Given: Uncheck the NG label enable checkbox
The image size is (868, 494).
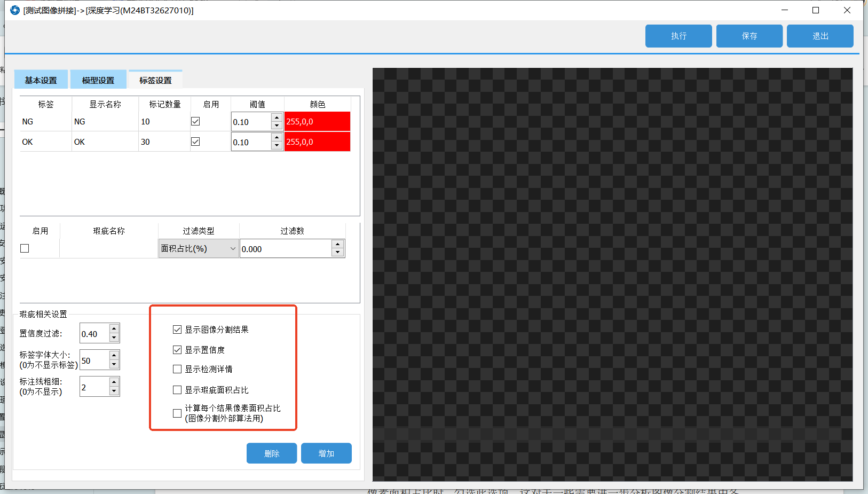Looking at the screenshot, I should point(195,121).
